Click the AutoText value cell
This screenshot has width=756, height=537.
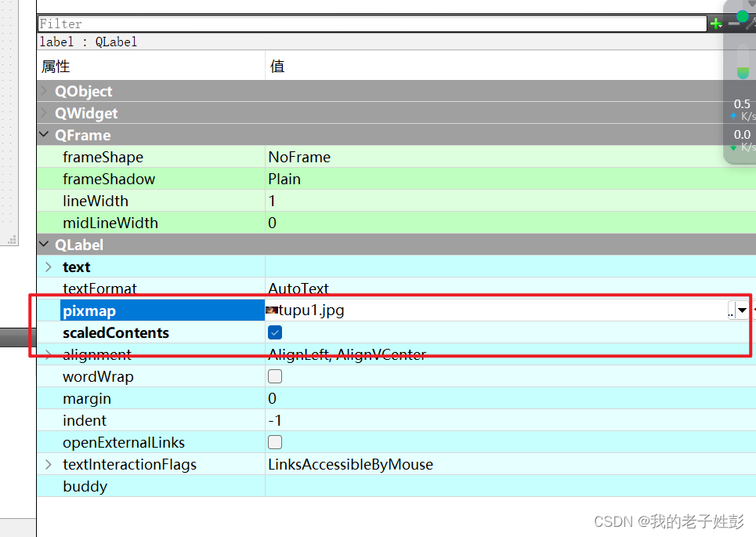tap(298, 288)
